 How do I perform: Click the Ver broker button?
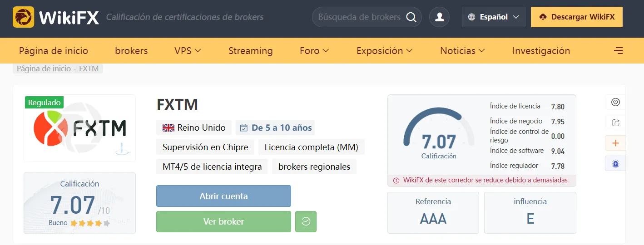[x=223, y=221]
